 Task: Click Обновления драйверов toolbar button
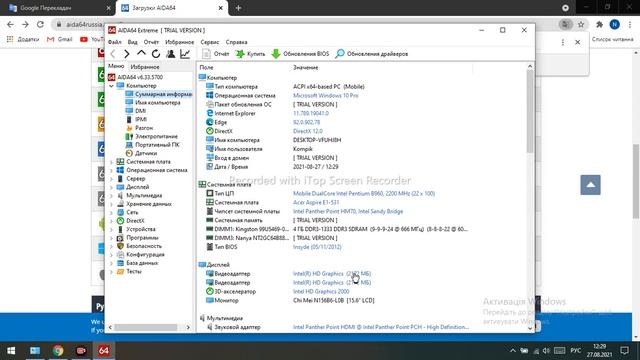tap(371, 54)
